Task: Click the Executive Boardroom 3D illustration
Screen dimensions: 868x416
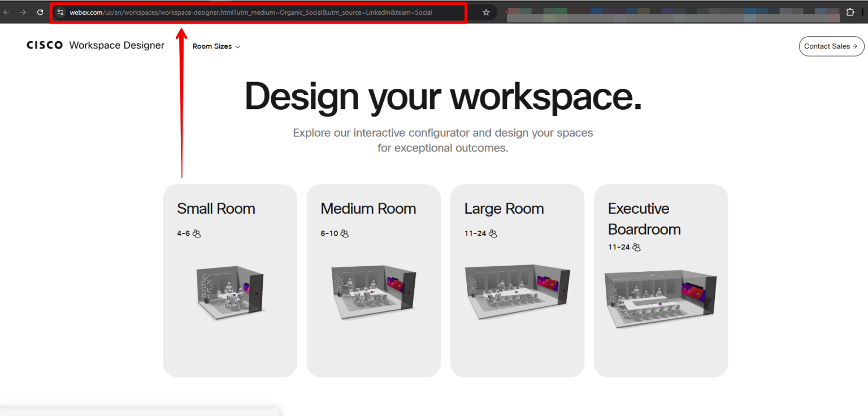Action: click(x=661, y=298)
